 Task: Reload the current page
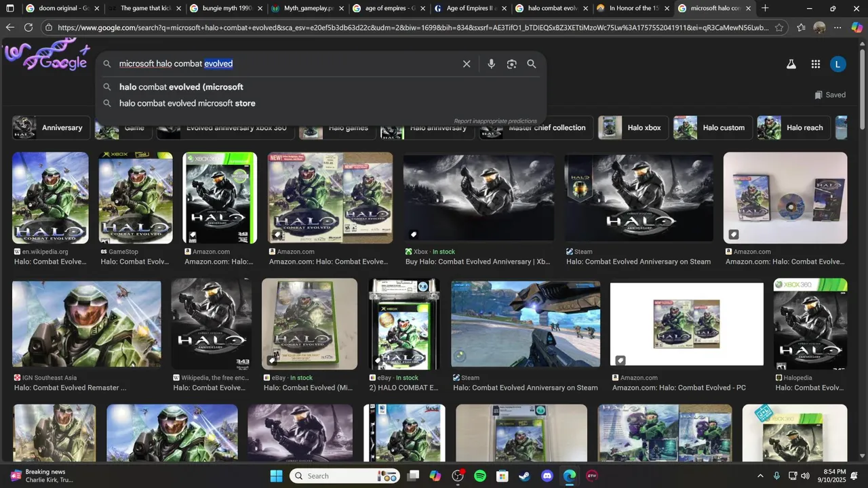(x=28, y=28)
